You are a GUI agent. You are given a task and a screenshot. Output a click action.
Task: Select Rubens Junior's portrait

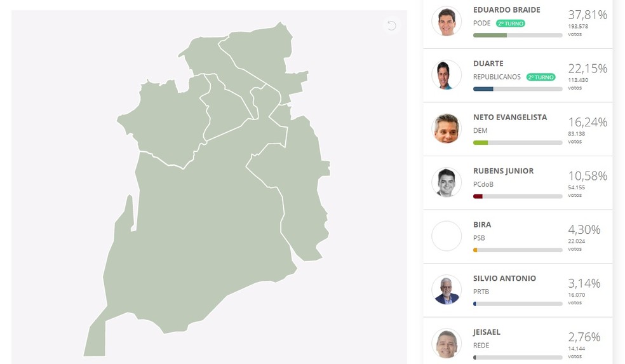[447, 182]
